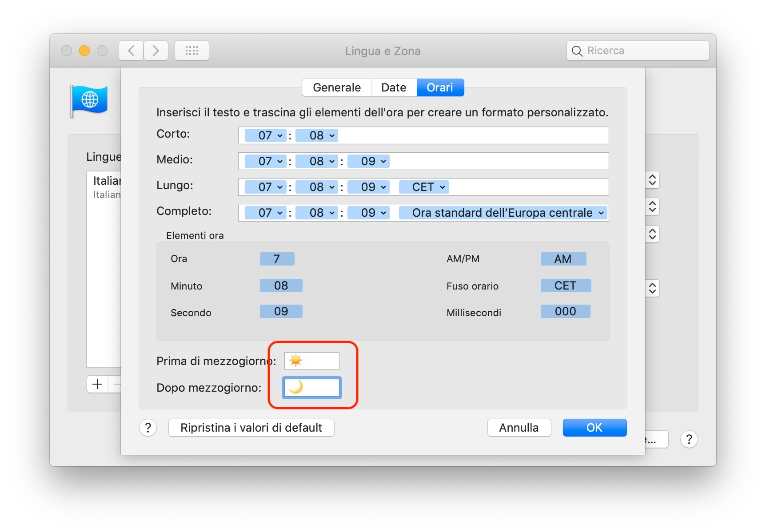The image size is (766, 532).
Task: Click Ripristina i valori di default
Action: pyautogui.click(x=251, y=428)
